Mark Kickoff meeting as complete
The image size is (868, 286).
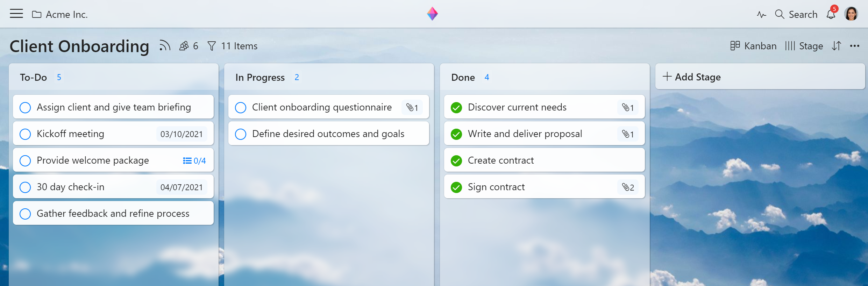(x=25, y=134)
